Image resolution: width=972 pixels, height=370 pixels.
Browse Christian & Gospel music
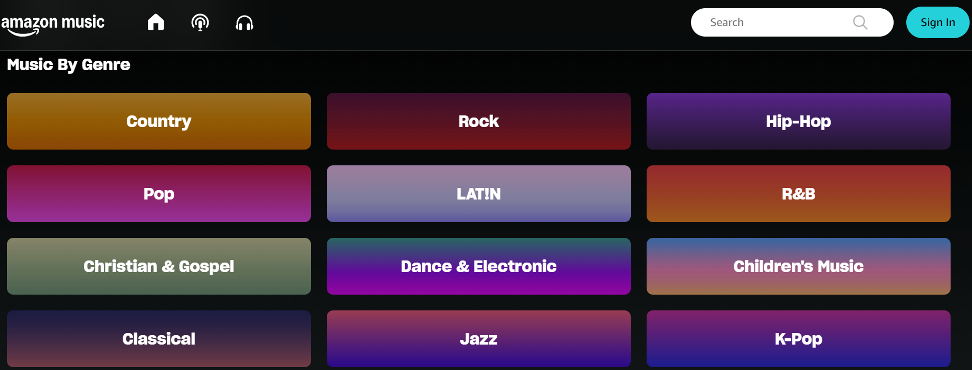click(159, 266)
